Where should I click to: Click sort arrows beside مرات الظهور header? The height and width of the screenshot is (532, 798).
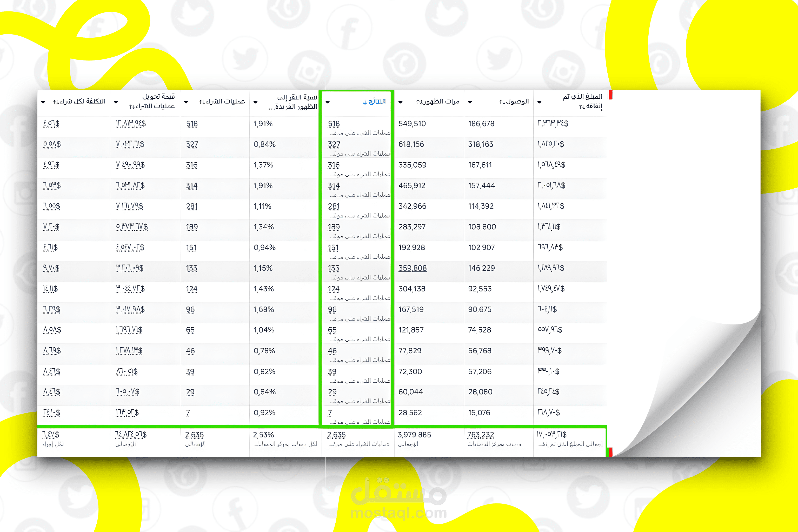pos(419,102)
